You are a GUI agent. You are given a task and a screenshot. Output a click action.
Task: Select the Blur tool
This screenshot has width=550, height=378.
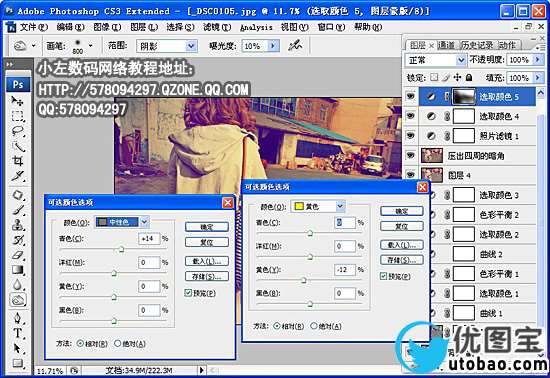click(17, 284)
